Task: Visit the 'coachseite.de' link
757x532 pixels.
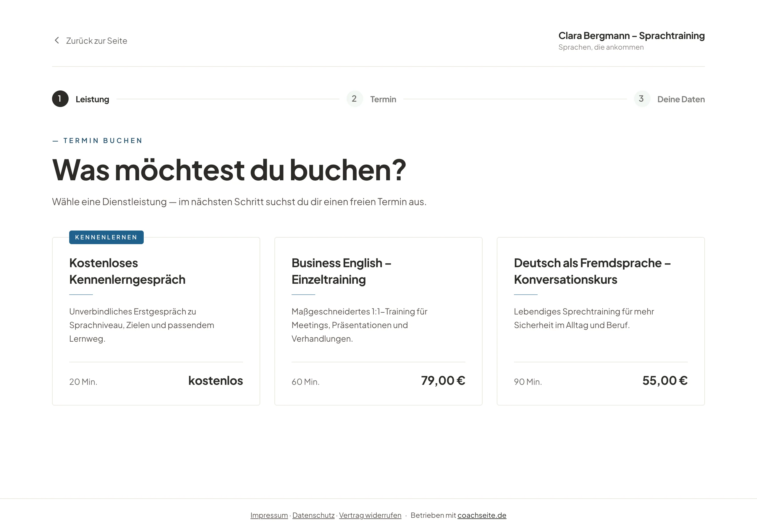Action: coord(482,515)
